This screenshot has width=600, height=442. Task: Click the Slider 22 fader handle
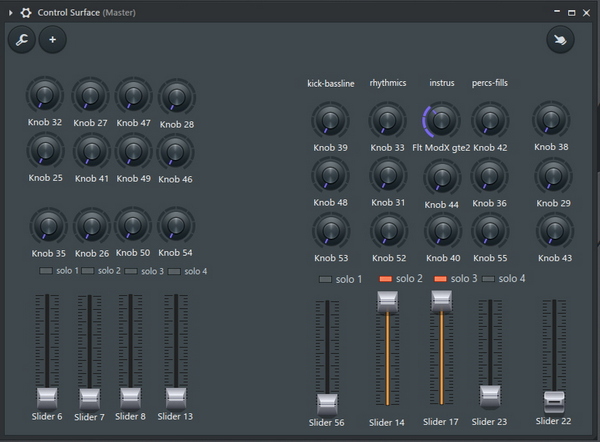(554, 402)
